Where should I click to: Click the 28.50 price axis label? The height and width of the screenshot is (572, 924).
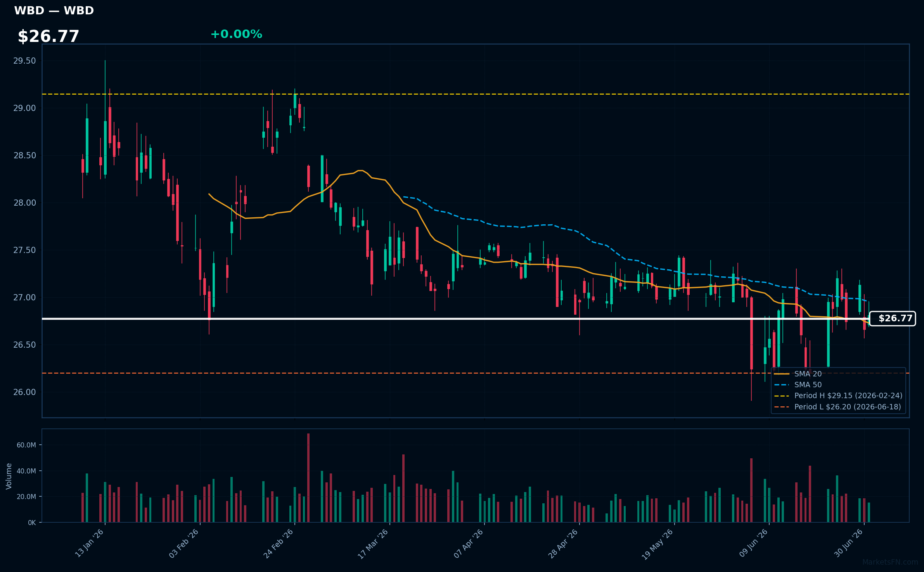tap(24, 155)
